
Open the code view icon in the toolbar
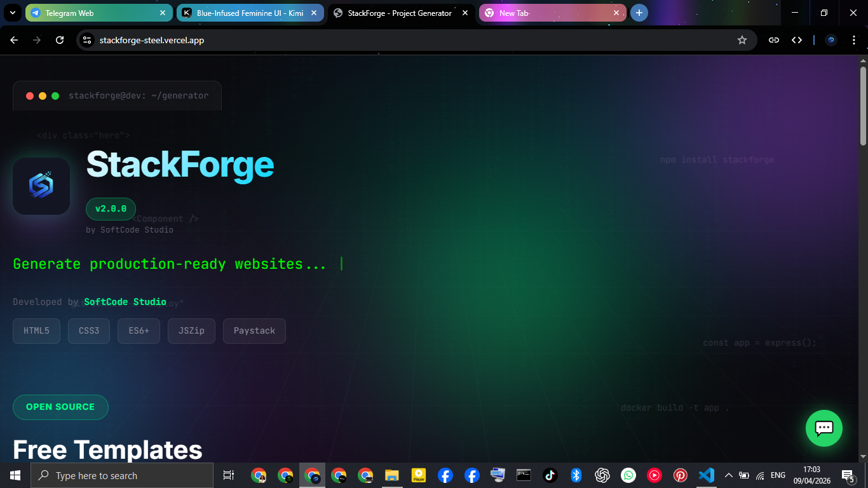click(x=797, y=39)
